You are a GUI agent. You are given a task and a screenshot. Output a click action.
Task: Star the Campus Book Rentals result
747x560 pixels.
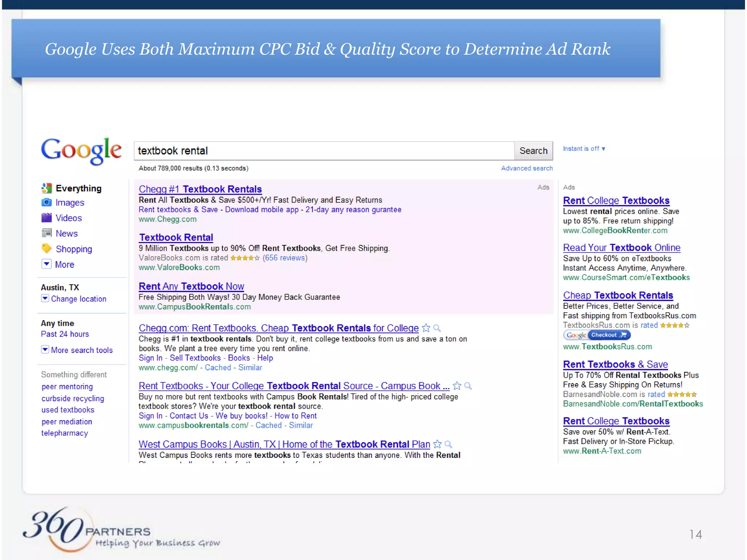pos(457,386)
